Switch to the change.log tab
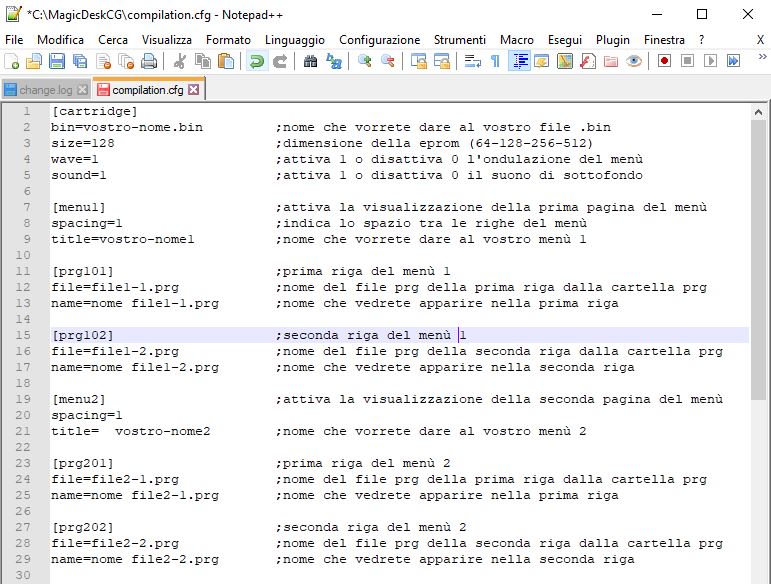The image size is (771, 584). pos(45,90)
